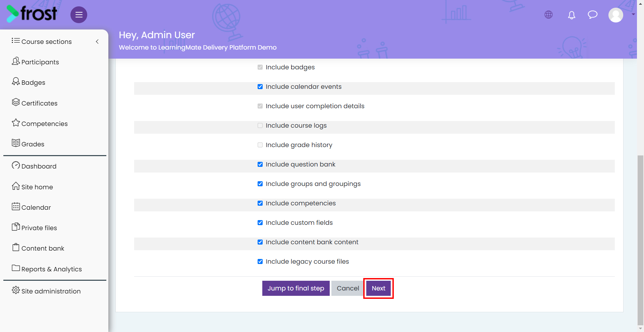Image resolution: width=644 pixels, height=332 pixels.
Task: Open the notifications bell
Action: (x=572, y=15)
